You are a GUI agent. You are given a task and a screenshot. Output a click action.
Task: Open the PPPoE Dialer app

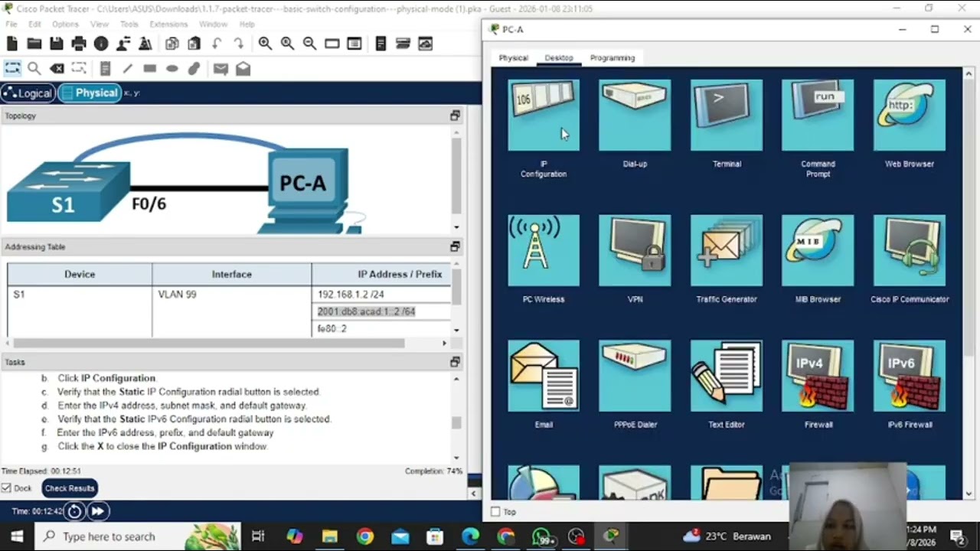tap(635, 376)
